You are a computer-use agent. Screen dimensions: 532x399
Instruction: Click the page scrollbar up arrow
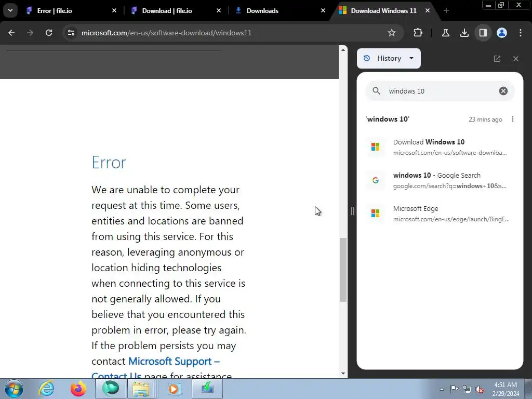pyautogui.click(x=343, y=50)
